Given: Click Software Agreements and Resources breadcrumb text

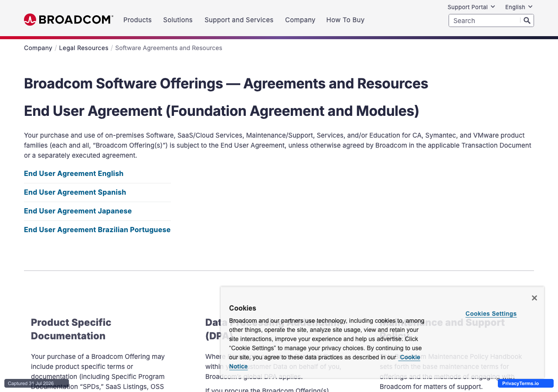Looking at the screenshot, I should [x=169, y=48].
